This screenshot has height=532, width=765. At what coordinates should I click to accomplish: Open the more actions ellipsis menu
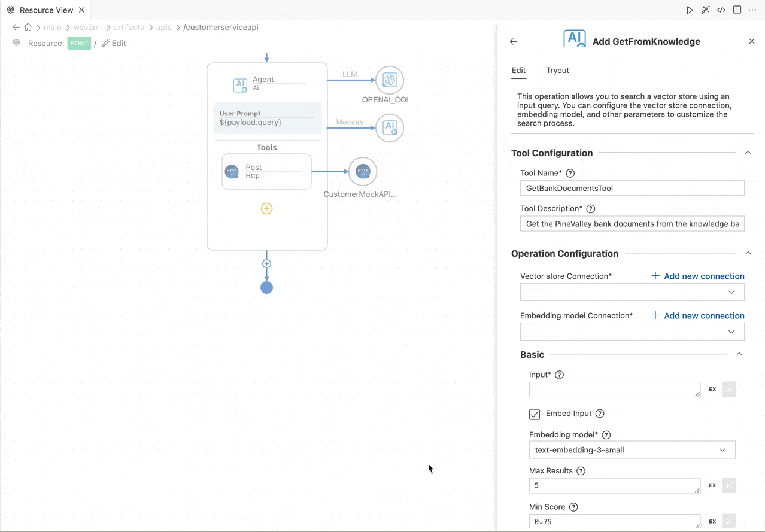[752, 10]
